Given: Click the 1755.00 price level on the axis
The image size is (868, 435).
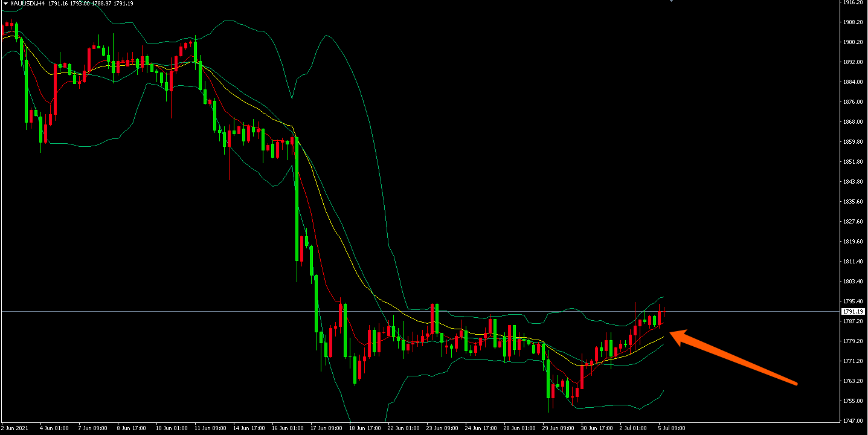Looking at the screenshot, I should click(x=854, y=401).
